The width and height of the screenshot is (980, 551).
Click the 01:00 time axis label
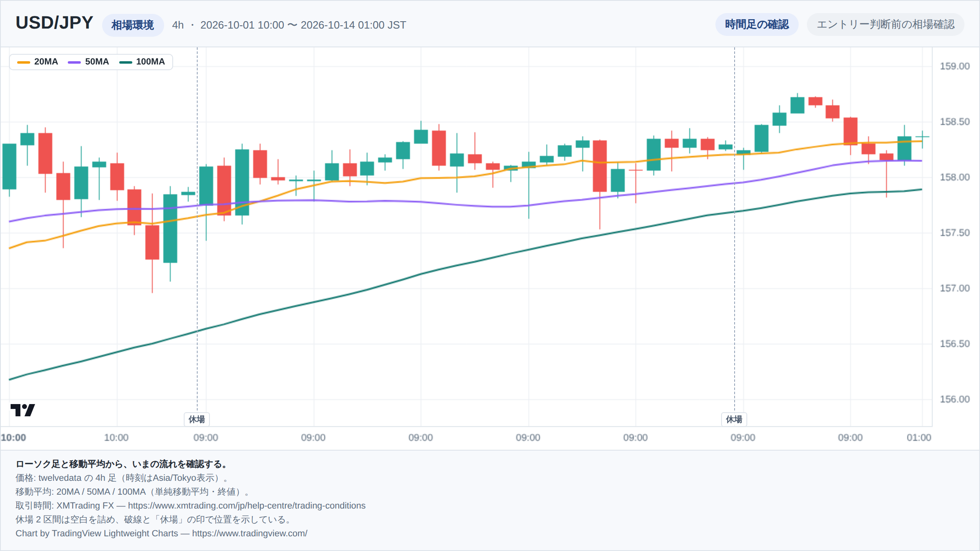click(x=919, y=438)
